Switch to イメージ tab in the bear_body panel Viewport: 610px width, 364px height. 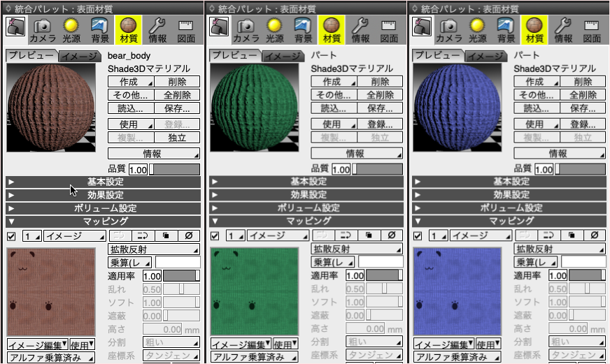click(x=79, y=57)
